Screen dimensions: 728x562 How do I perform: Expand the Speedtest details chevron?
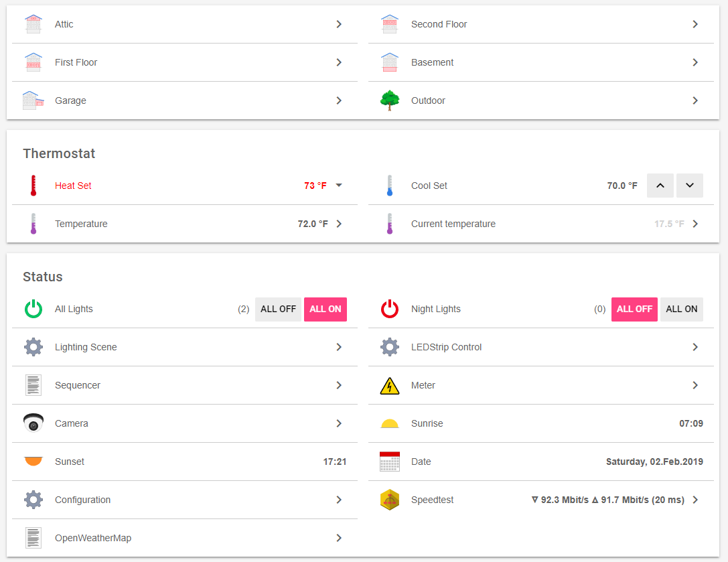tap(695, 500)
